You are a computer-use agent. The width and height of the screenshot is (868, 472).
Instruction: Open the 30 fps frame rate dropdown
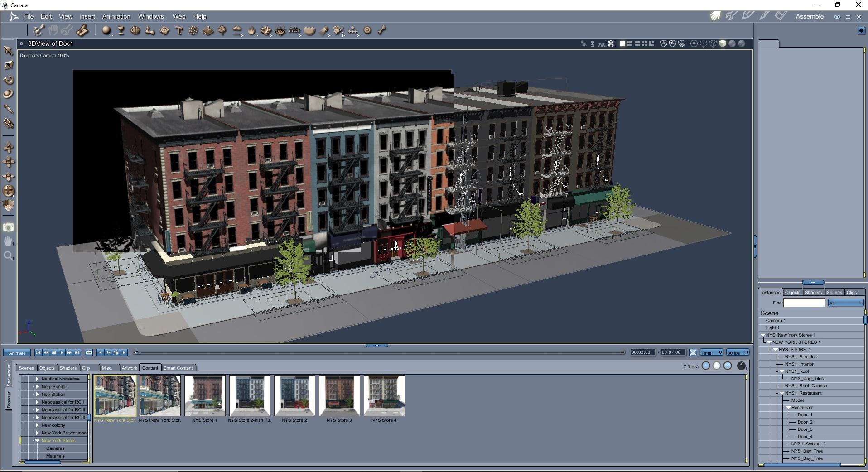(738, 352)
